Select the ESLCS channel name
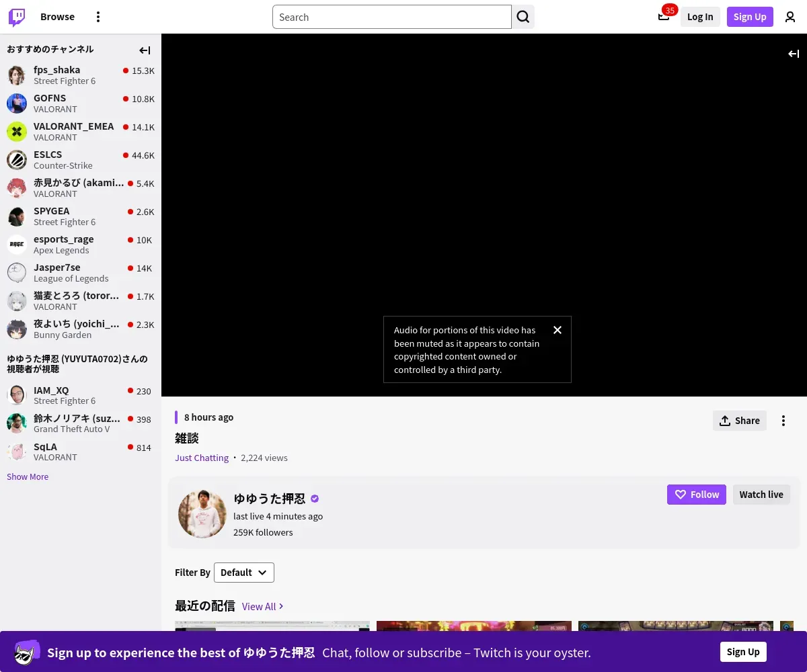 tap(48, 155)
